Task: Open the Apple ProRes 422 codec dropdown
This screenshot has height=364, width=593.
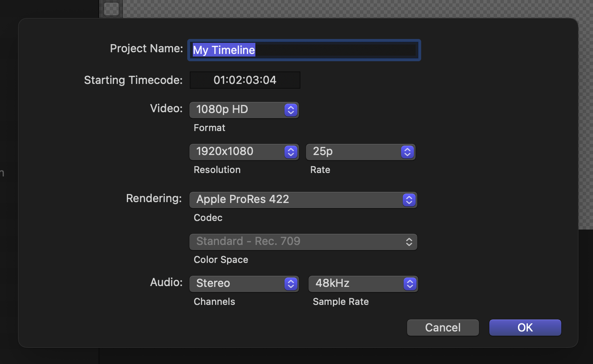Action: coord(302,200)
